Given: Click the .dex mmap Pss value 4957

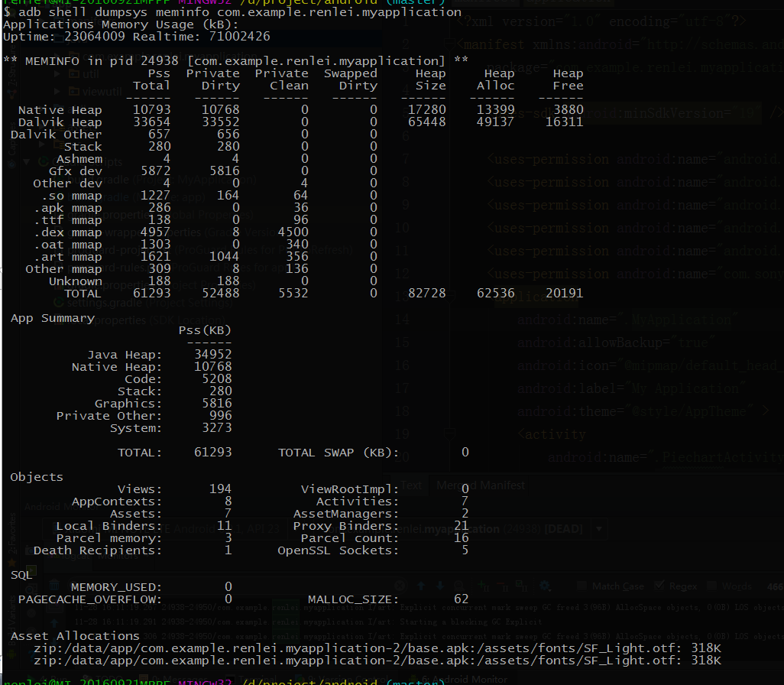Looking at the screenshot, I should coord(155,232).
